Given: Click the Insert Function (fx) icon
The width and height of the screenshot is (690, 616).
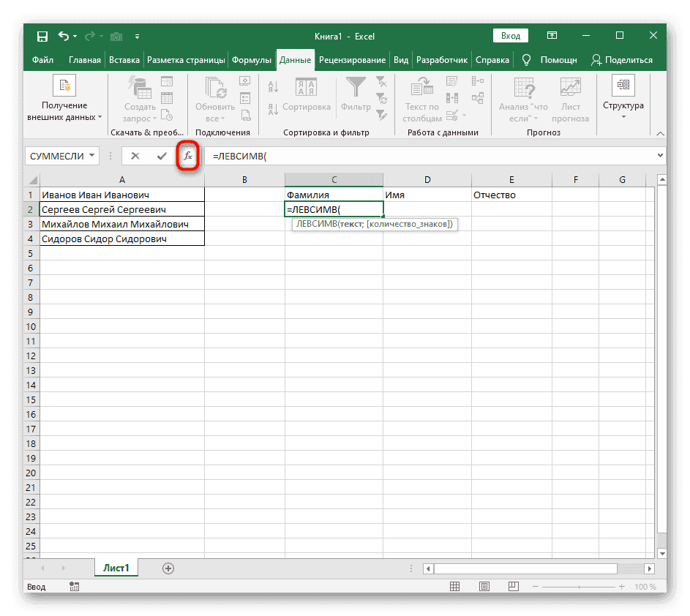Looking at the screenshot, I should [x=188, y=155].
